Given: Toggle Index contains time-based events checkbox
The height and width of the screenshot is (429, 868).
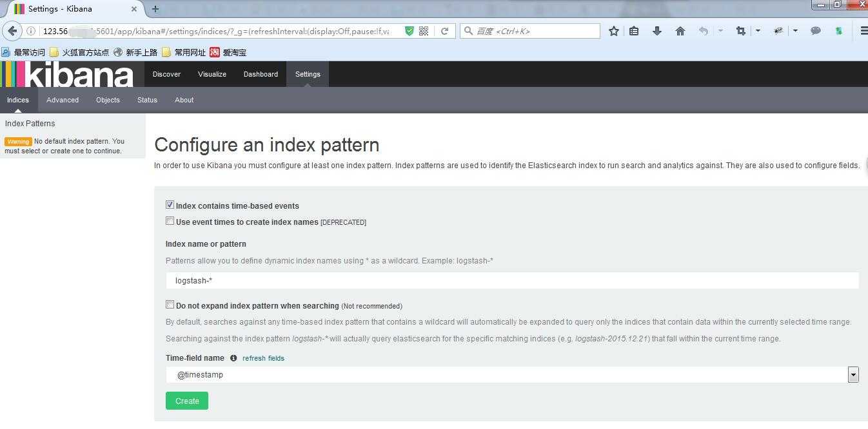Looking at the screenshot, I should [x=170, y=205].
